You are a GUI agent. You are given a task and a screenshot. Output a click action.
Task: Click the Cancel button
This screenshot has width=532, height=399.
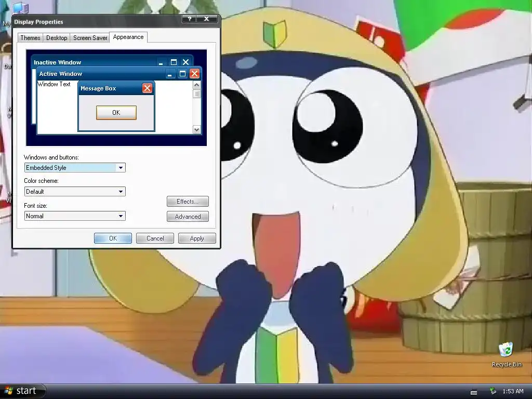(155, 238)
